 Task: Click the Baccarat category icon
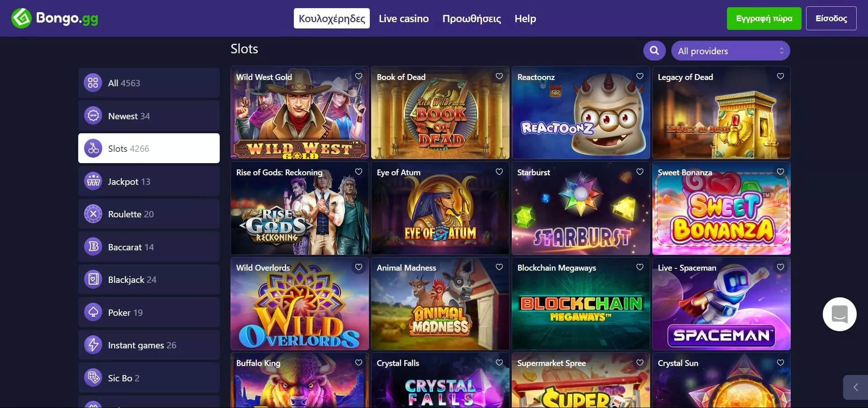[x=93, y=247]
